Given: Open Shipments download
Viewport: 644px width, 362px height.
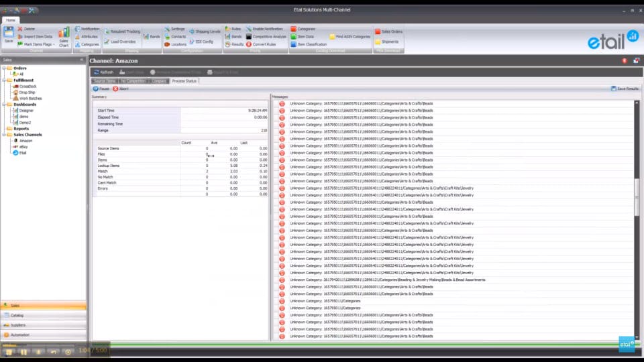Looking at the screenshot, I should 386,42.
